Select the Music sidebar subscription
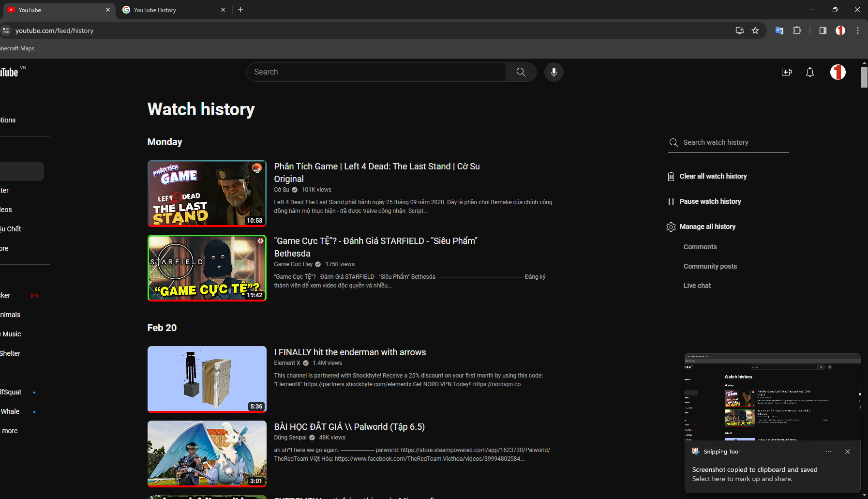Viewport: 868px width, 499px height. pos(11,334)
